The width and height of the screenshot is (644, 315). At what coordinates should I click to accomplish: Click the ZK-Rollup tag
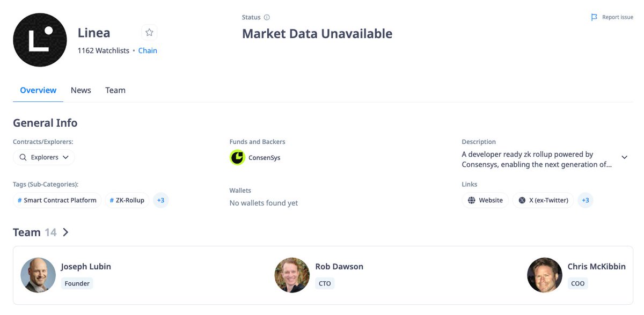[x=127, y=200]
